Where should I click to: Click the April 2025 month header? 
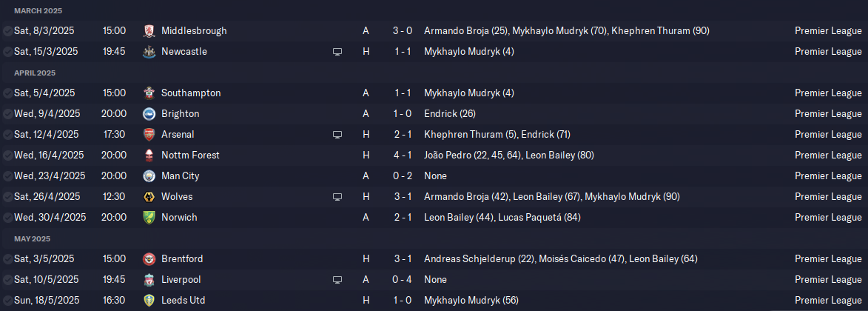[x=35, y=73]
